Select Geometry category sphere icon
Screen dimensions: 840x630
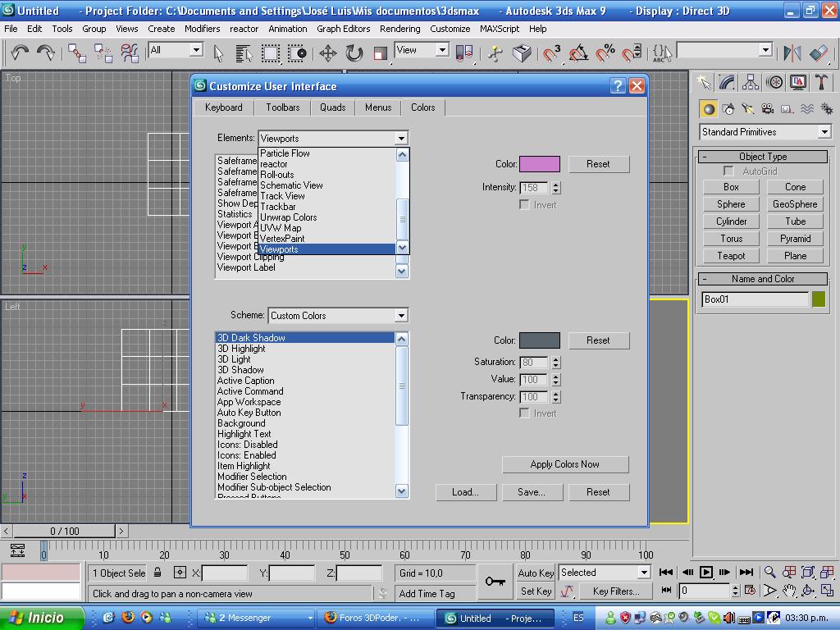(709, 109)
